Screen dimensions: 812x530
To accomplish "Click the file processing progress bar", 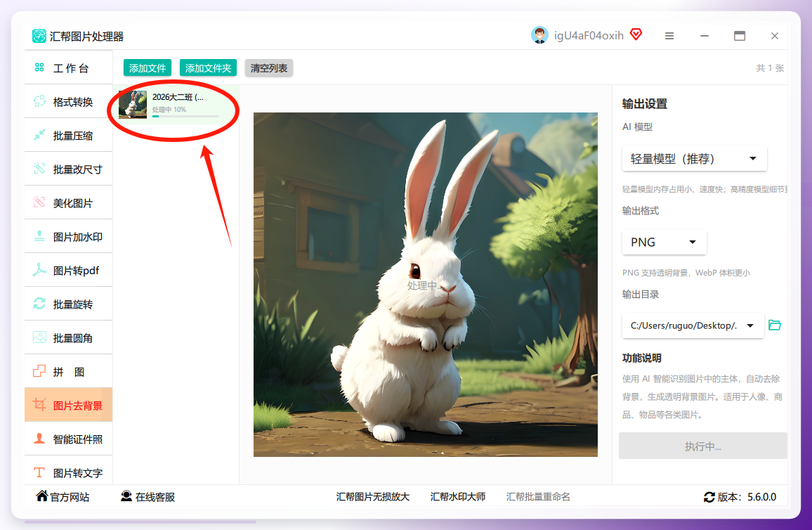I will [x=185, y=116].
